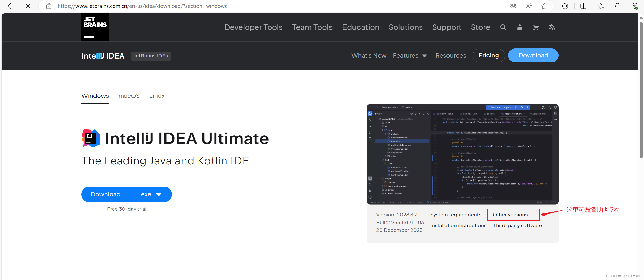Activate the Read aloud icon
Viewport: 644px width, 280px height.
529,6
